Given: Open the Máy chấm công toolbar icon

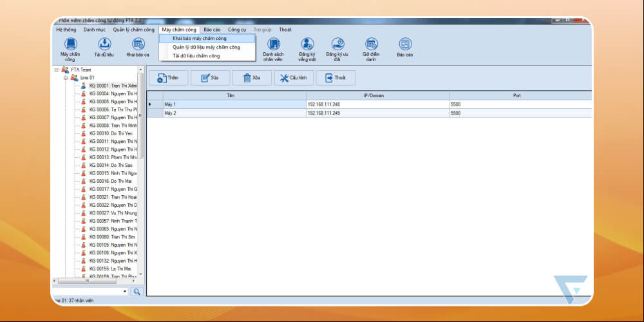Looking at the screenshot, I should [x=70, y=44].
